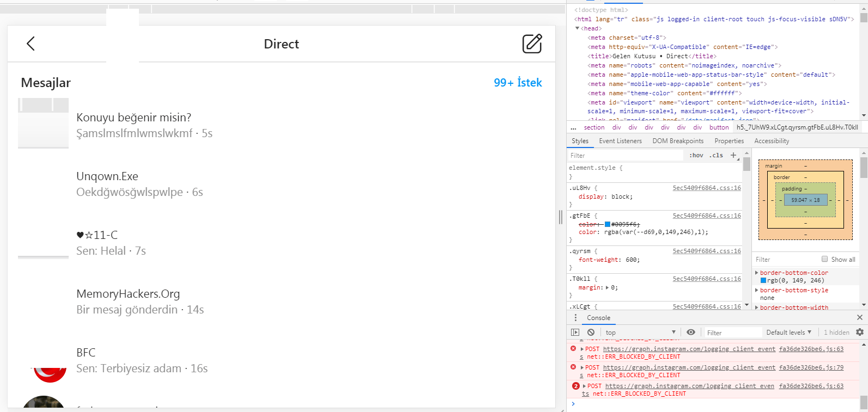The width and height of the screenshot is (868, 412).
Task: Select the title element Gelen Kutusu line
Action: (652, 56)
